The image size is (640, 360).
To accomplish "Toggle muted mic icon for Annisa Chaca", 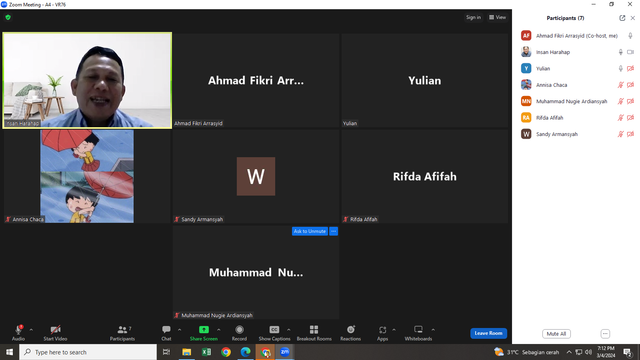I will click(x=620, y=85).
